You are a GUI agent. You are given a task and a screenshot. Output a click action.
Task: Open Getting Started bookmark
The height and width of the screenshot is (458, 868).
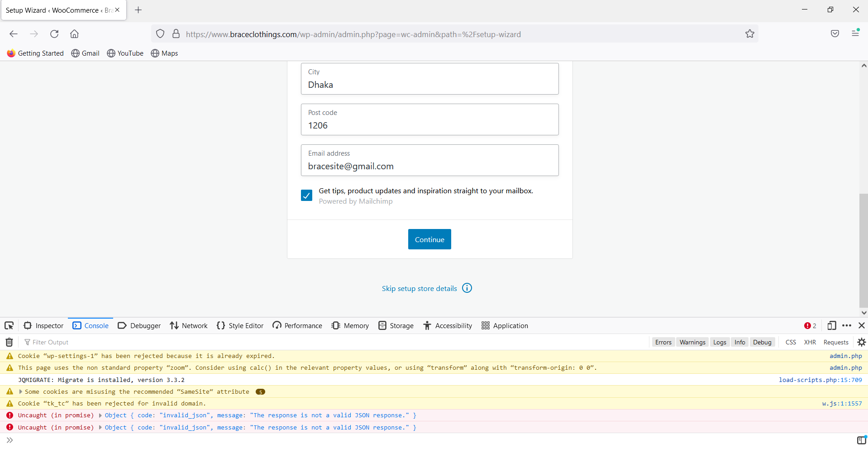coord(35,53)
